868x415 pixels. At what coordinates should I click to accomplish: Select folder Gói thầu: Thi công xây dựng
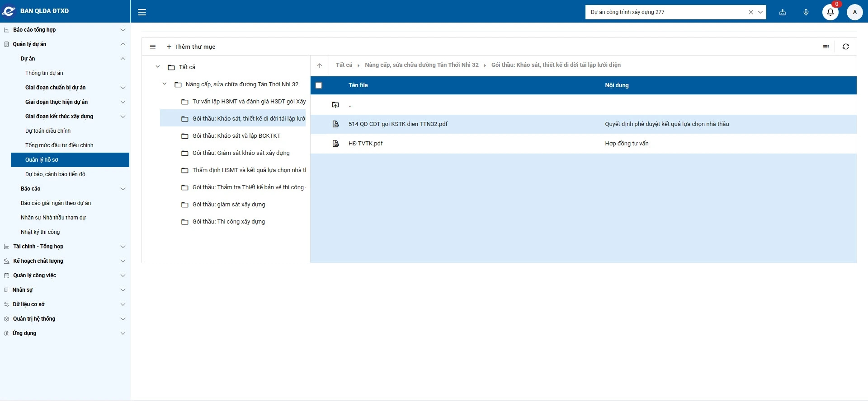pyautogui.click(x=228, y=222)
